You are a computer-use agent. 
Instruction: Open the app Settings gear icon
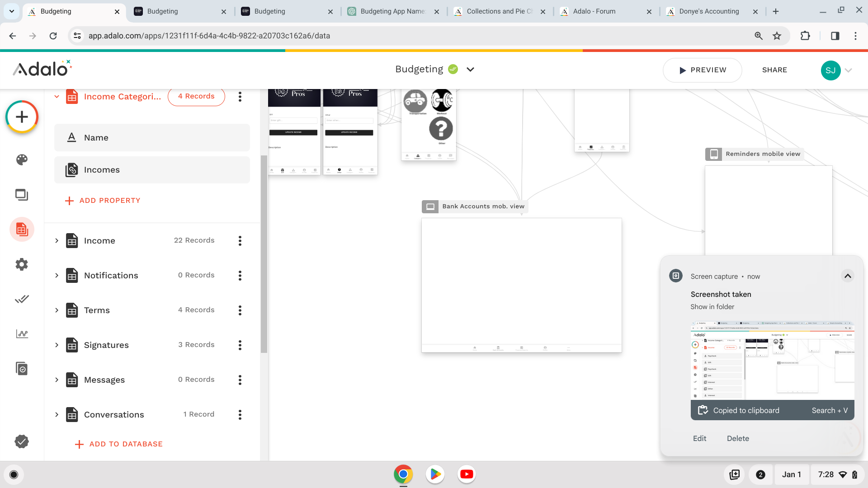[22, 264]
